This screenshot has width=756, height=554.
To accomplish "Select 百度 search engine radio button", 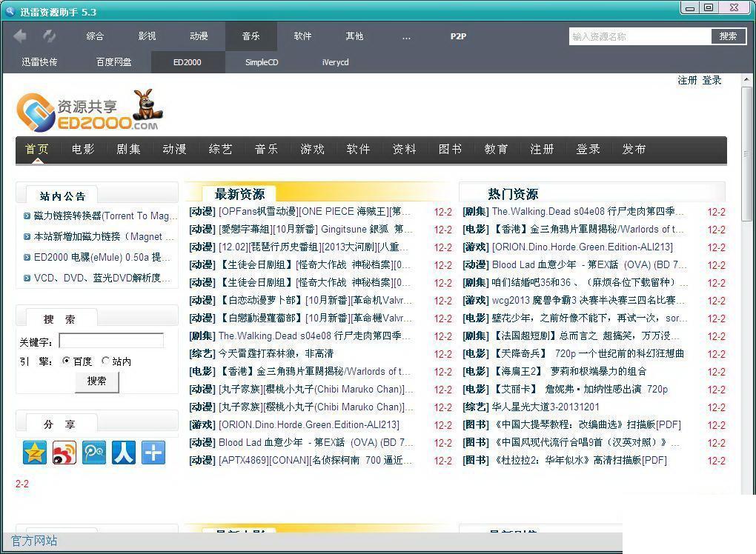I will 66,361.
